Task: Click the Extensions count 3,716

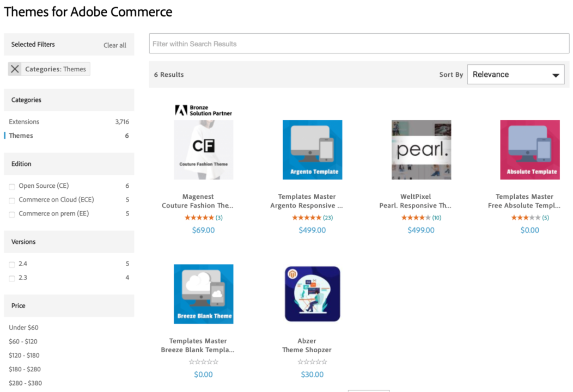Action: click(x=122, y=121)
